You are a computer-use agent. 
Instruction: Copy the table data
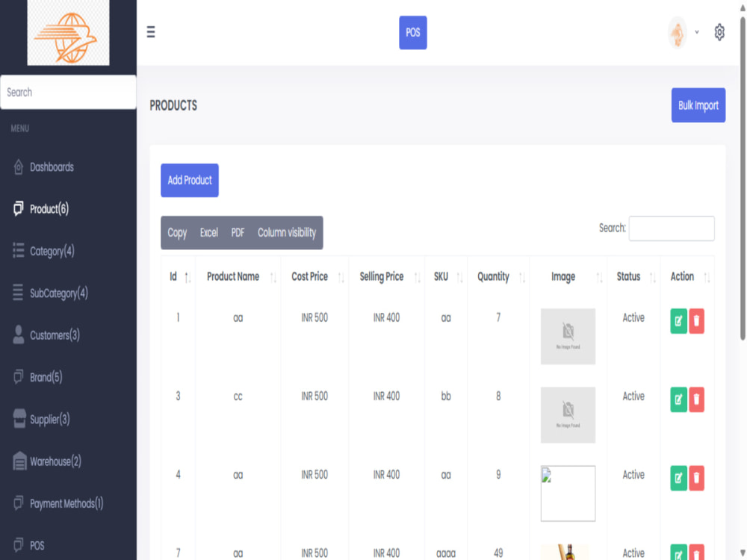coord(177,232)
